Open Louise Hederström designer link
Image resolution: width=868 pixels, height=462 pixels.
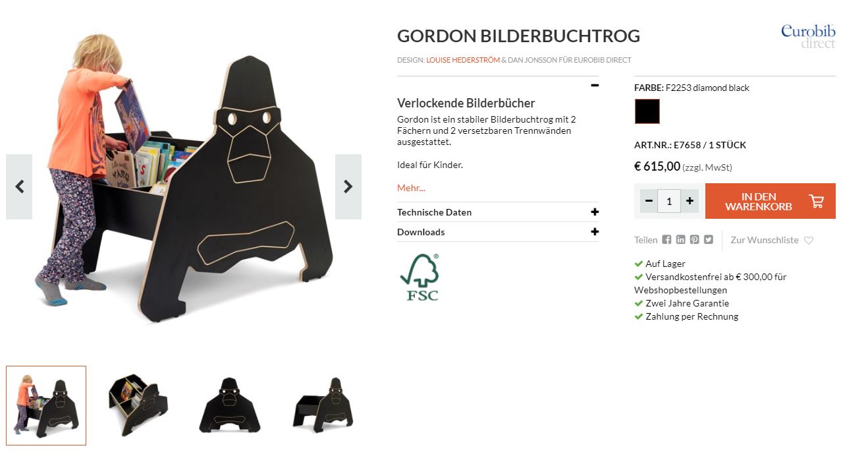[x=463, y=60]
